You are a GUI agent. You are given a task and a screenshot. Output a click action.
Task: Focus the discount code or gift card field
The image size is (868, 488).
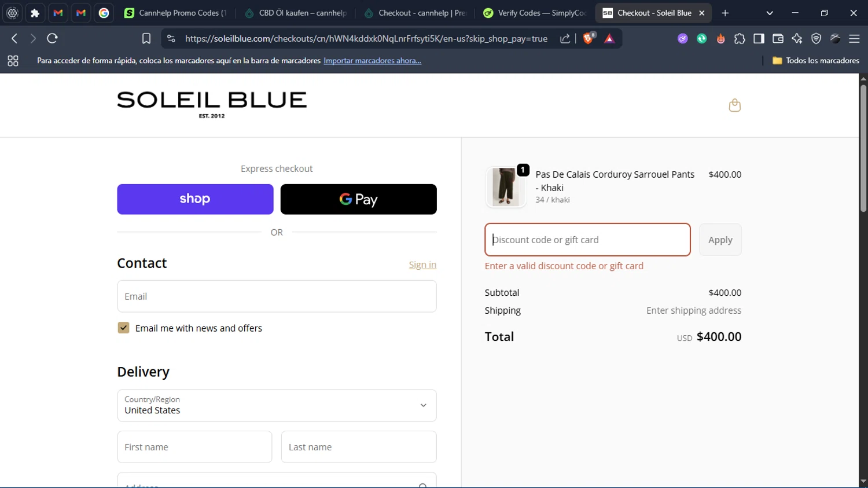(x=587, y=240)
